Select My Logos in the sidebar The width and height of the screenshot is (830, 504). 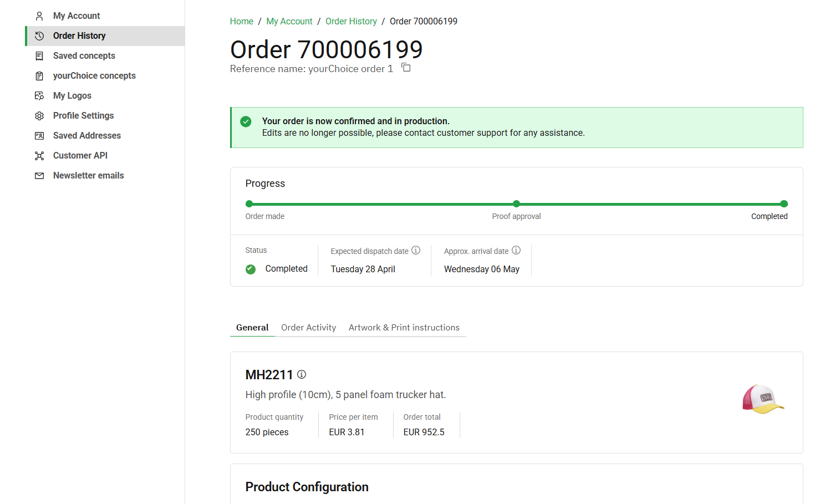tap(72, 95)
